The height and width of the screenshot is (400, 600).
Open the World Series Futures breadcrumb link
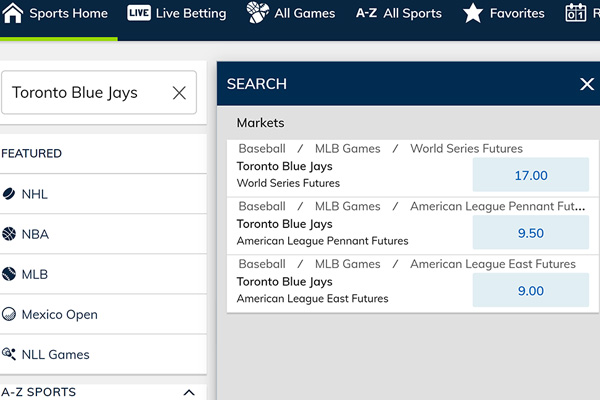point(466,149)
